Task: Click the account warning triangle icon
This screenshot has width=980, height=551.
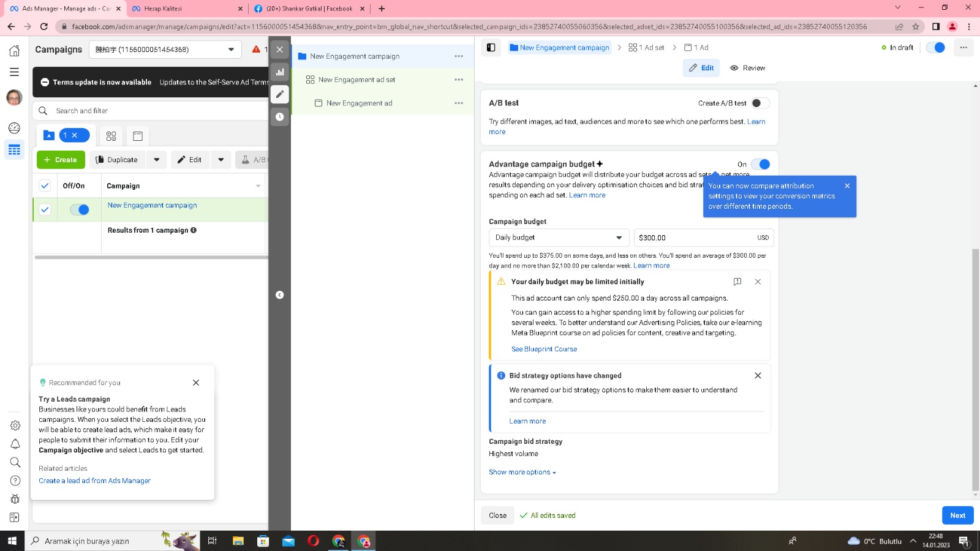Action: [x=256, y=49]
